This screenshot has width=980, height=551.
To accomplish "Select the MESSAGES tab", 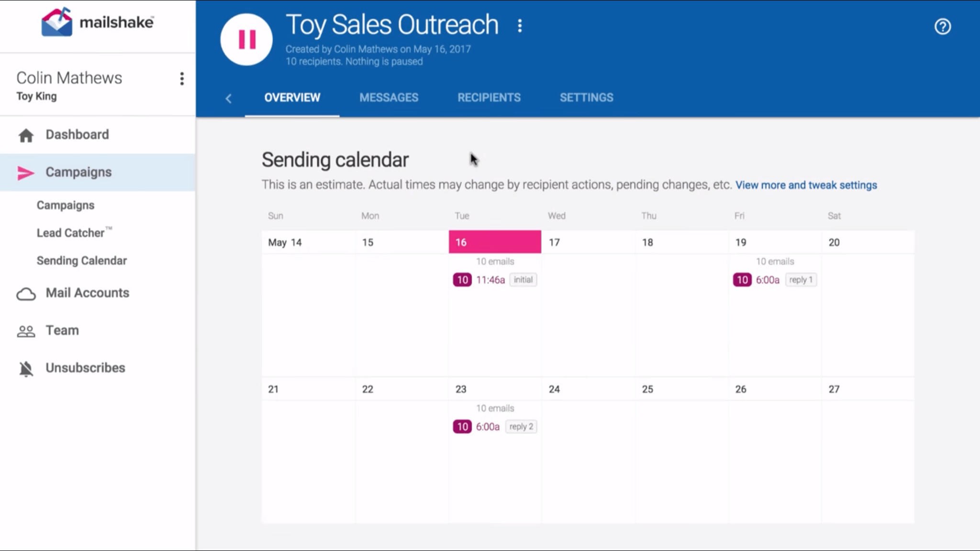I will (389, 98).
